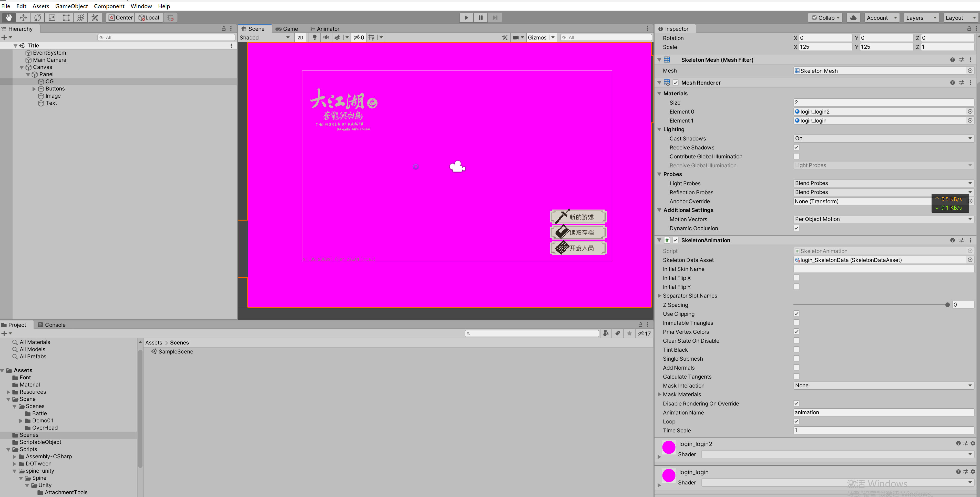Open the Layers dropdown

[x=921, y=17]
